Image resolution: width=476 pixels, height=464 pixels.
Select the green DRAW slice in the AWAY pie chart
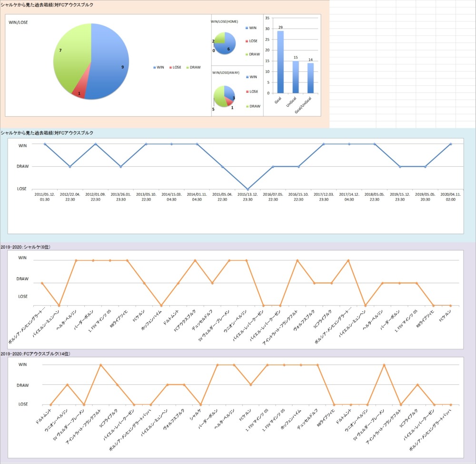(219, 97)
